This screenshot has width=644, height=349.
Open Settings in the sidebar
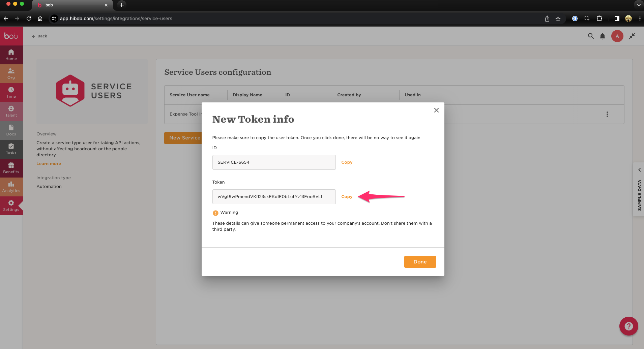(11, 206)
